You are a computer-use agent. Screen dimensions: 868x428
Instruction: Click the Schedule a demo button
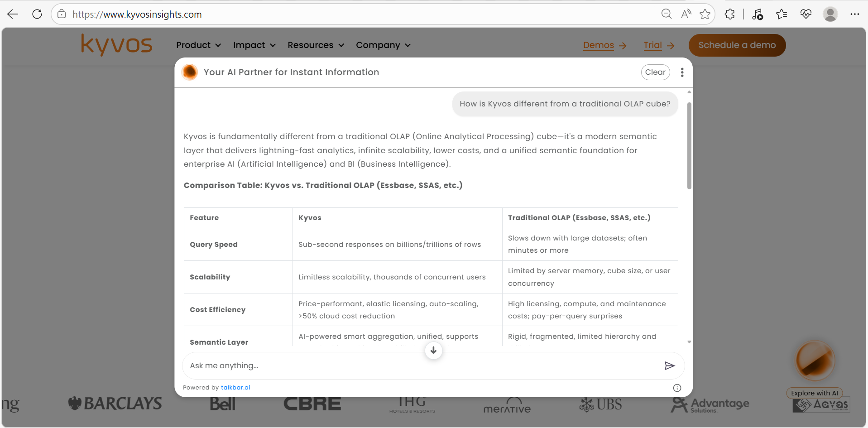coord(737,45)
